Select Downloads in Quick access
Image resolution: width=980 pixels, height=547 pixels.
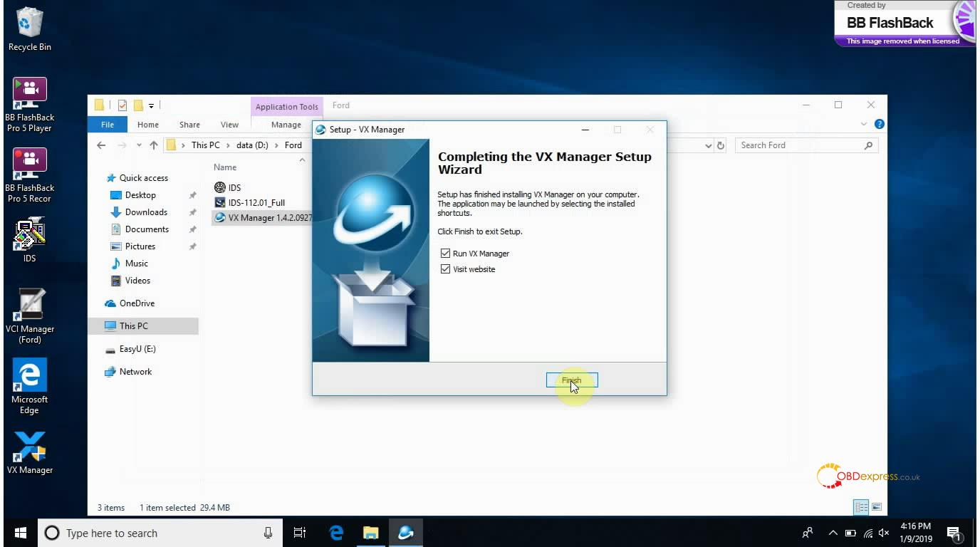(146, 212)
